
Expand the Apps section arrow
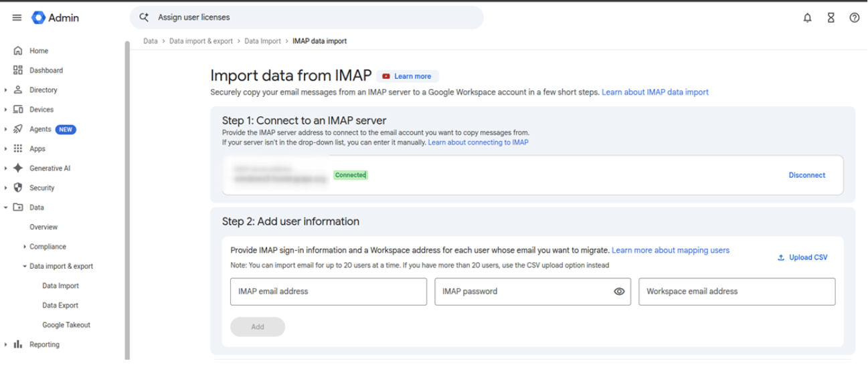pyautogui.click(x=6, y=148)
